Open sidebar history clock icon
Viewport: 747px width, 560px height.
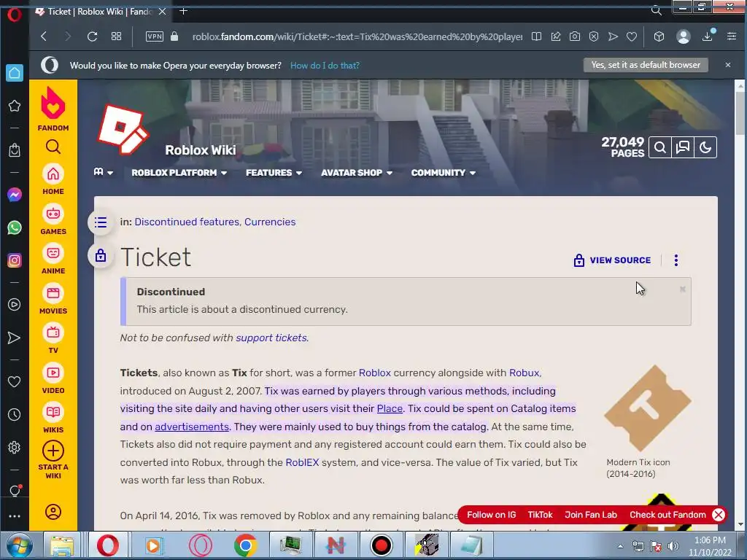[x=15, y=415]
